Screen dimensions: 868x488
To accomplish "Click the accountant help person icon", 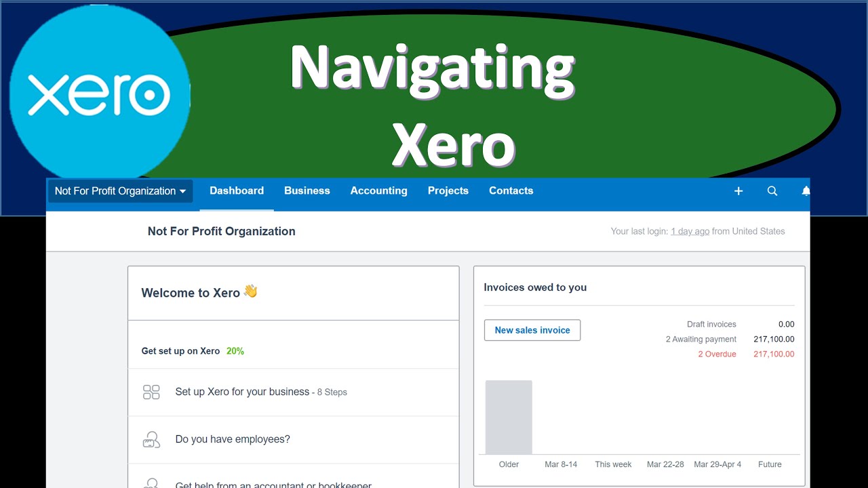I will pyautogui.click(x=151, y=483).
